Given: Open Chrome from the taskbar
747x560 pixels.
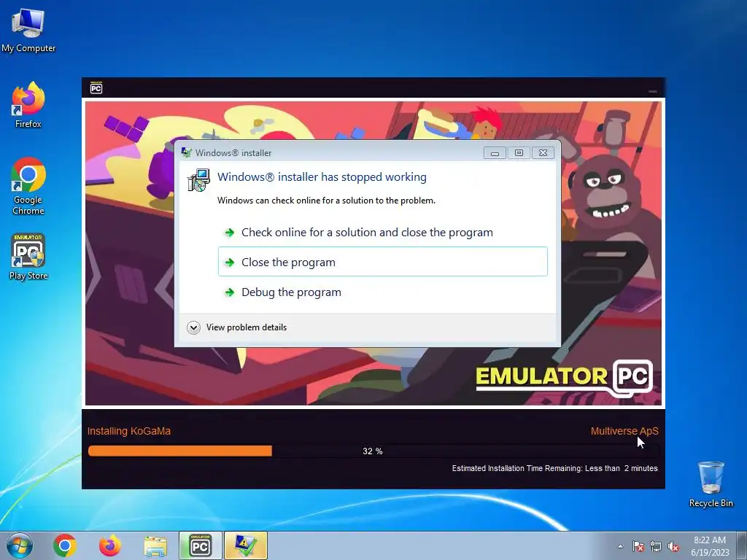Looking at the screenshot, I should pyautogui.click(x=65, y=545).
